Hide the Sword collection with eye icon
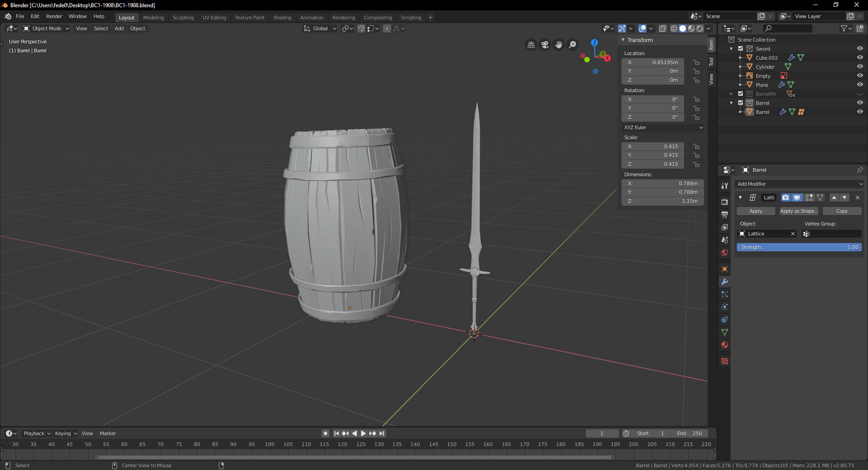 click(x=860, y=48)
